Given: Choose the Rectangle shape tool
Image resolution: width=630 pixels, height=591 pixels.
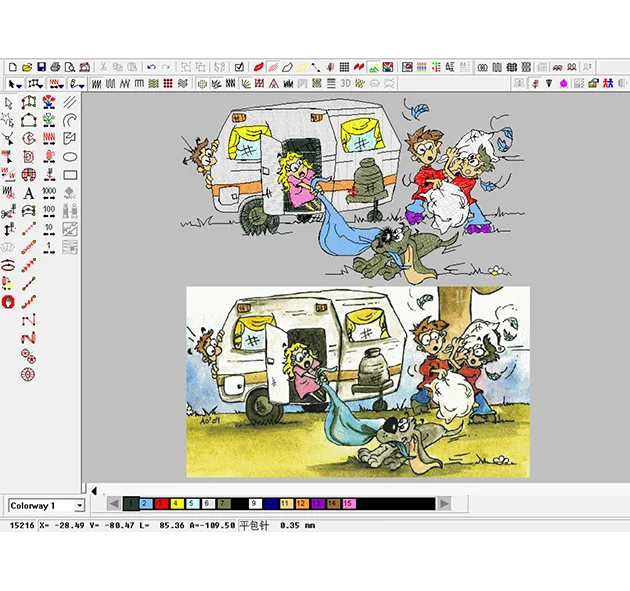Looking at the screenshot, I should click(70, 174).
